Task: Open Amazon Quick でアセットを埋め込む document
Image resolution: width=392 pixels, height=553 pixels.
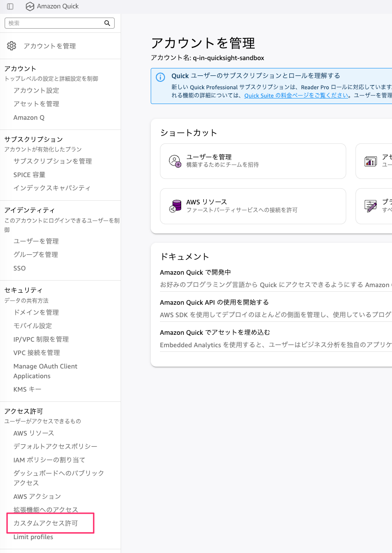Action: pos(214,332)
